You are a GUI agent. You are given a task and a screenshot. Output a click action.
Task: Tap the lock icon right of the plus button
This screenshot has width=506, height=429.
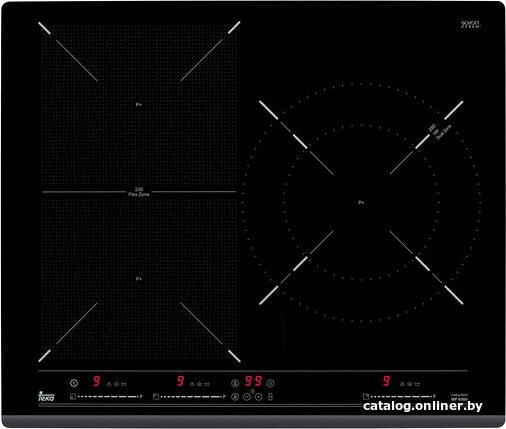pyautogui.click(x=270, y=397)
